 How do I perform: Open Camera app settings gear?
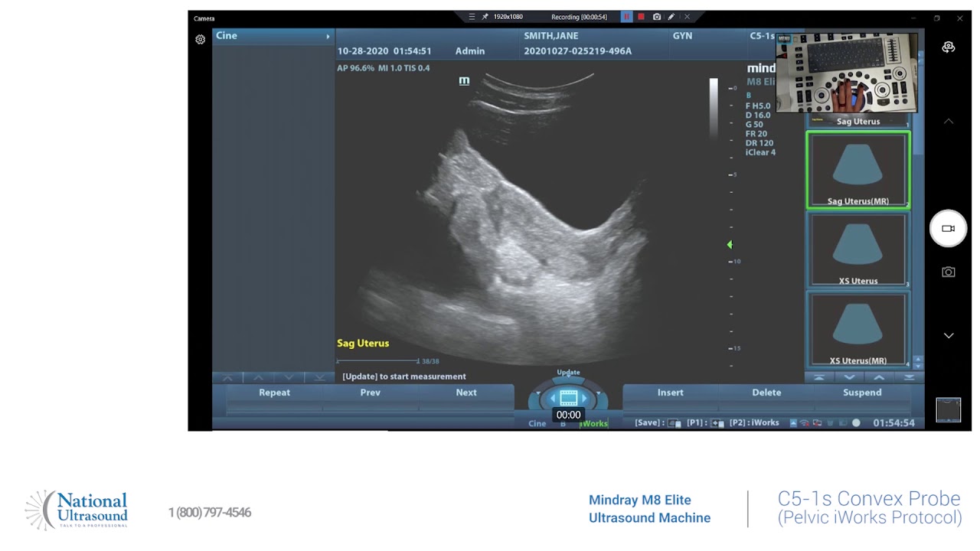pos(200,39)
